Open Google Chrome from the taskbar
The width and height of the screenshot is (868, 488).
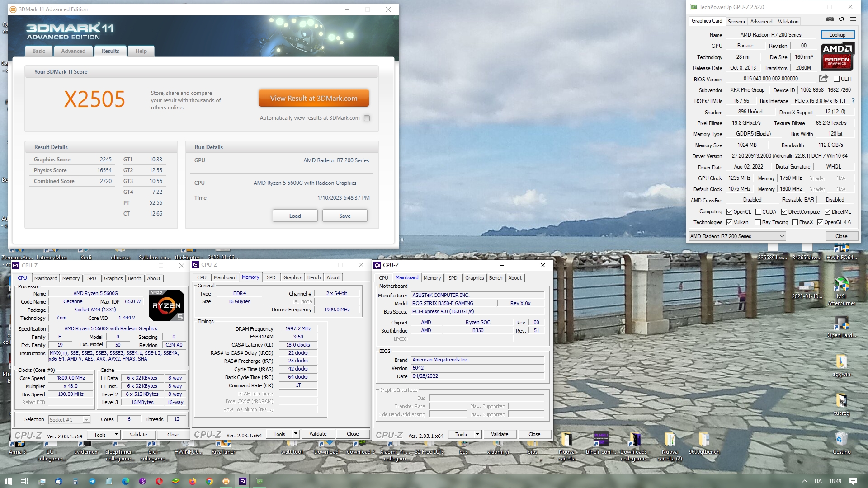click(x=209, y=481)
